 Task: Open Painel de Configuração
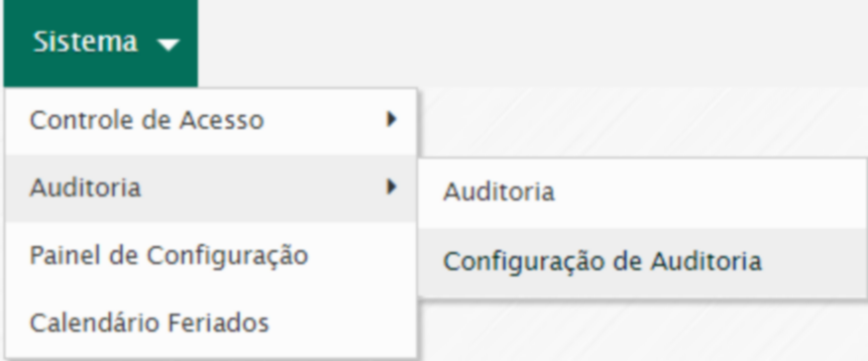click(211, 256)
